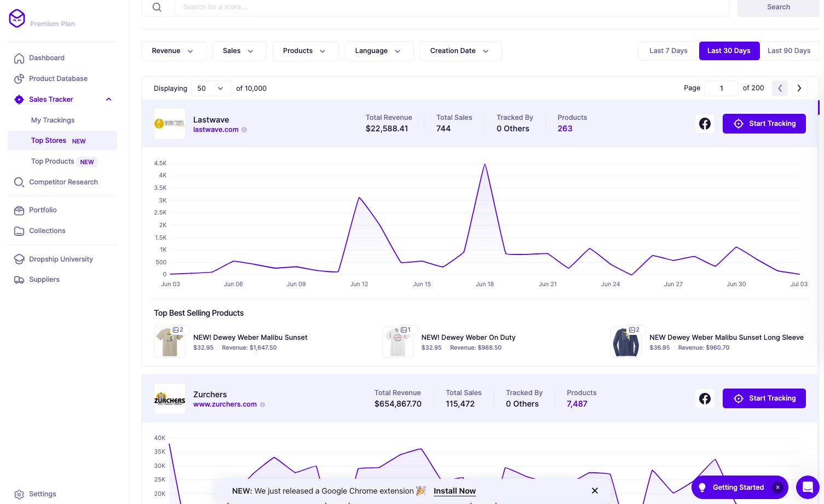This screenshot has height=504, width=824.
Task: Click the Facebook icon for Zurchers
Action: (705, 398)
